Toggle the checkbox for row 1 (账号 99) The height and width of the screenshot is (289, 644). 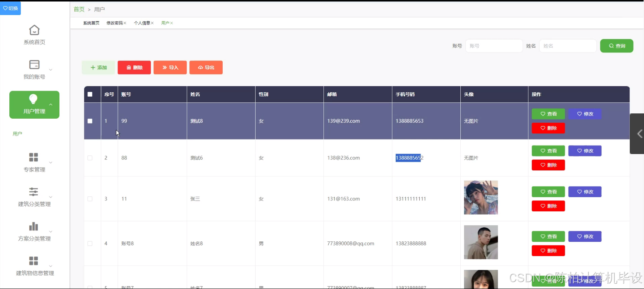click(90, 121)
